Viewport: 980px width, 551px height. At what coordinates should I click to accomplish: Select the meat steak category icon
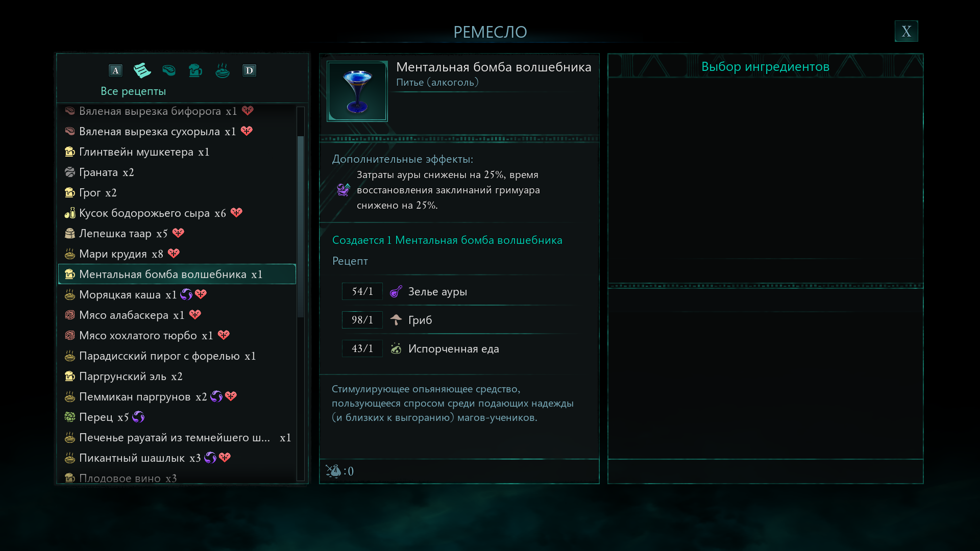(x=169, y=70)
